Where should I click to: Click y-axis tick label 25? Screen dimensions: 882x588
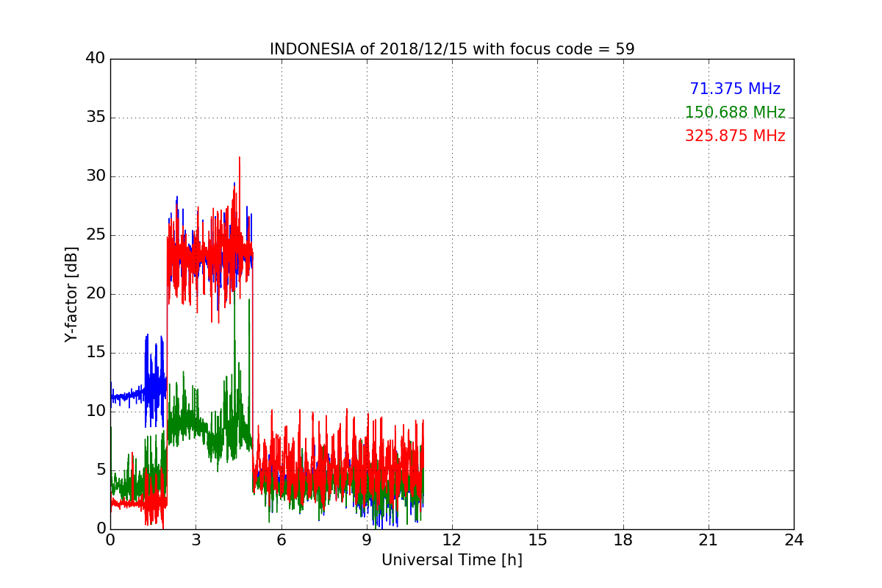(x=96, y=235)
